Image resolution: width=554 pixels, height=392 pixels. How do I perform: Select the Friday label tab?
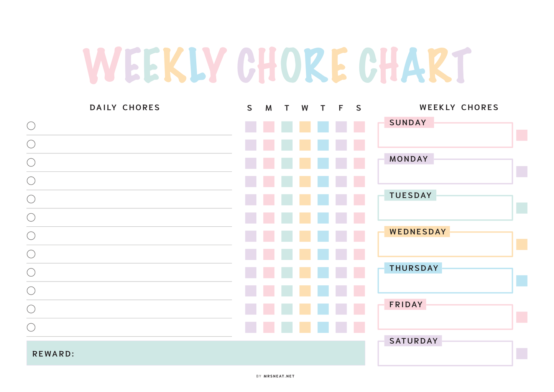[x=406, y=305]
